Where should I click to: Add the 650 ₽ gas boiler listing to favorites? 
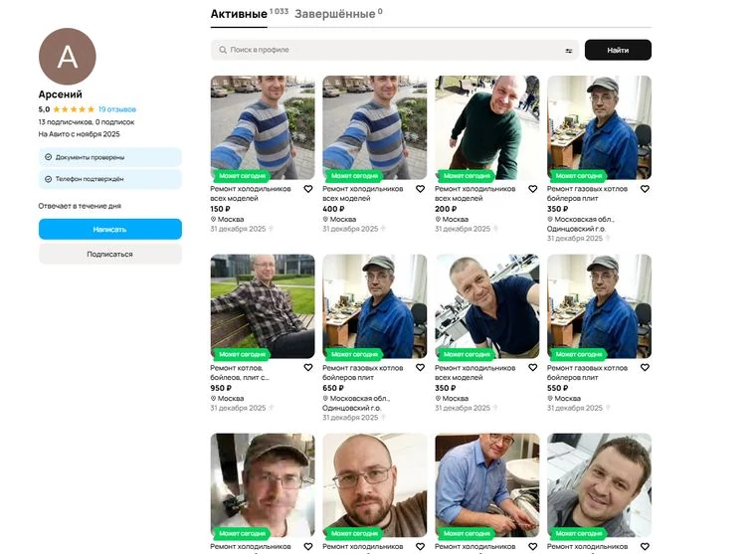click(x=421, y=367)
